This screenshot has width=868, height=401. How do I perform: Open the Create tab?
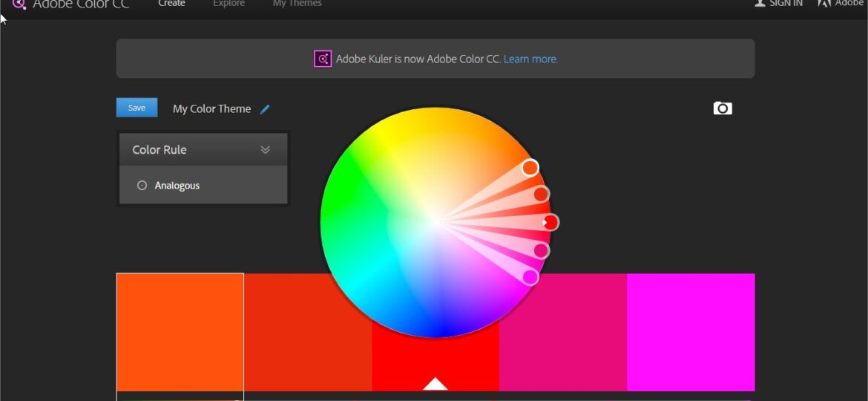click(x=171, y=3)
